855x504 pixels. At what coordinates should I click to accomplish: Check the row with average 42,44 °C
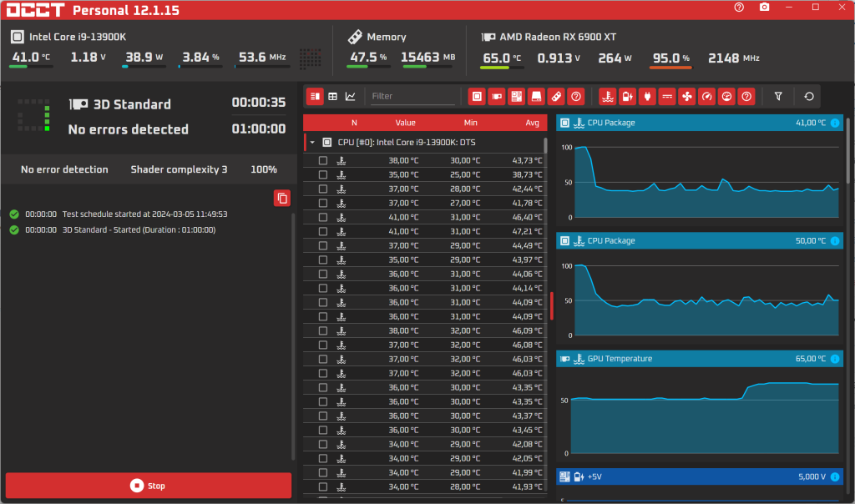[323, 189]
